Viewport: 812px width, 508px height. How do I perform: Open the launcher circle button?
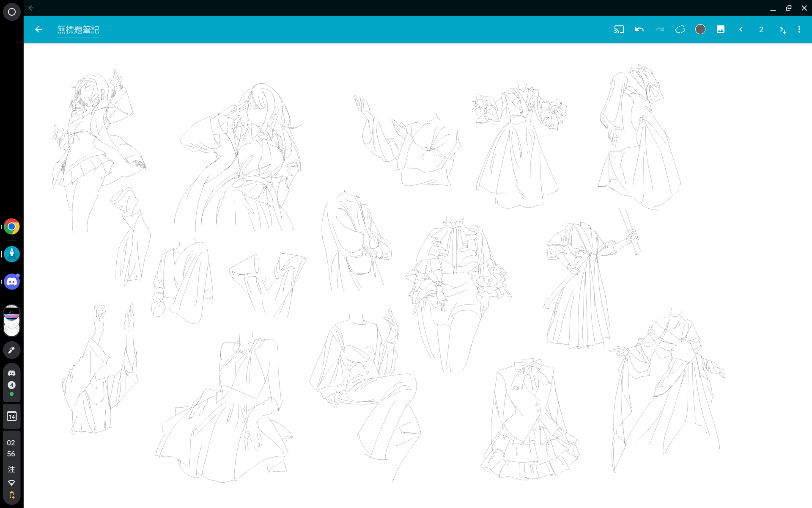click(x=12, y=12)
